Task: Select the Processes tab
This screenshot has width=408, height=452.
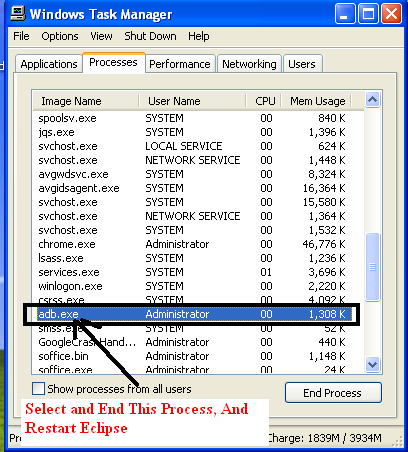Action: tap(113, 62)
